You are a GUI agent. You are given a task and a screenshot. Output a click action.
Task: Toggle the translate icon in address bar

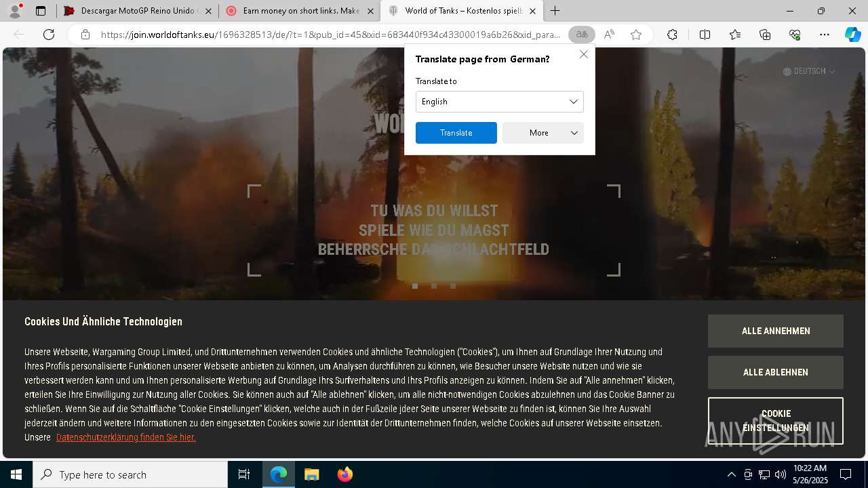[581, 35]
